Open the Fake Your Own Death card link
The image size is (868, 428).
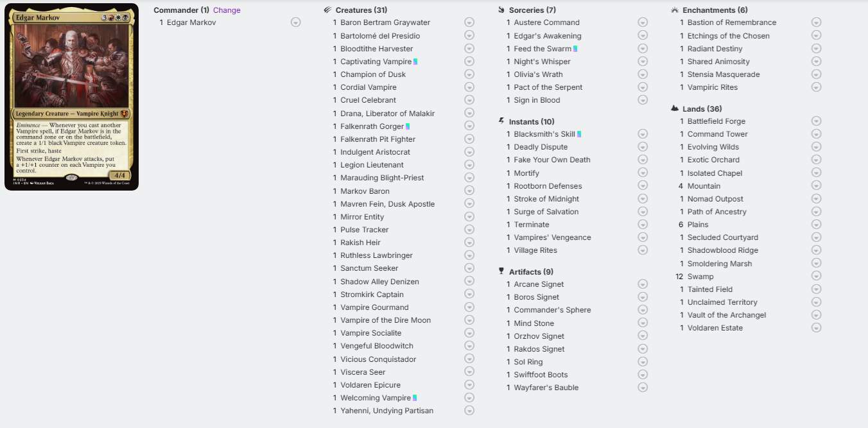click(552, 160)
